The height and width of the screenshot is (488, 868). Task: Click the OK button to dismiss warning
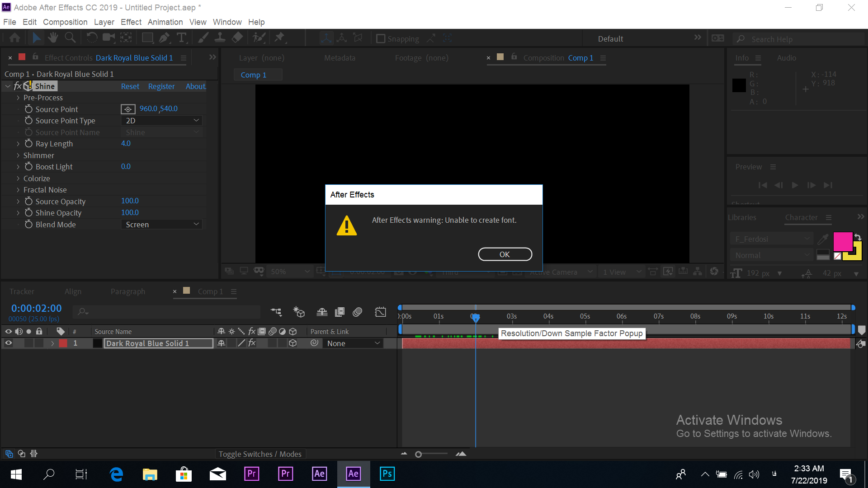point(505,254)
